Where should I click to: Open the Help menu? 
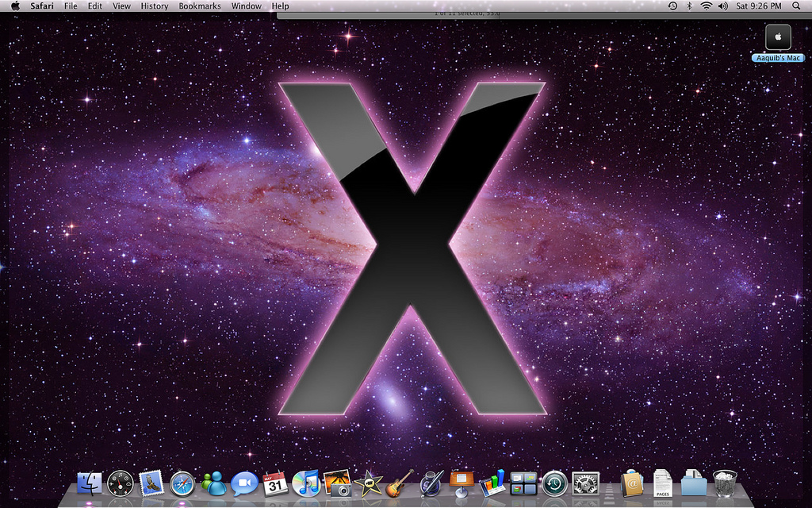280,6
